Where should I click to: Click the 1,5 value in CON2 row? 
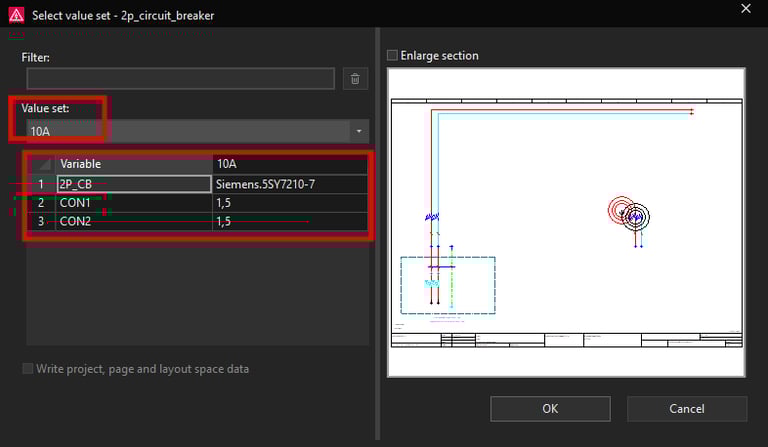290,221
